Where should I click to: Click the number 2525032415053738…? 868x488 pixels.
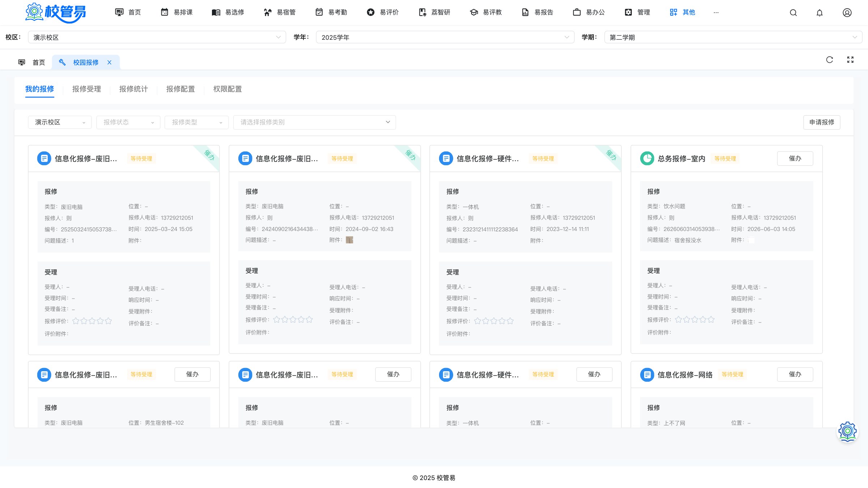click(x=89, y=229)
